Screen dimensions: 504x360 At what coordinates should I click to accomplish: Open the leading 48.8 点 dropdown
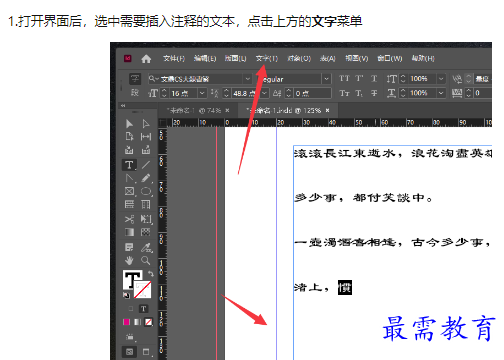pos(265,93)
